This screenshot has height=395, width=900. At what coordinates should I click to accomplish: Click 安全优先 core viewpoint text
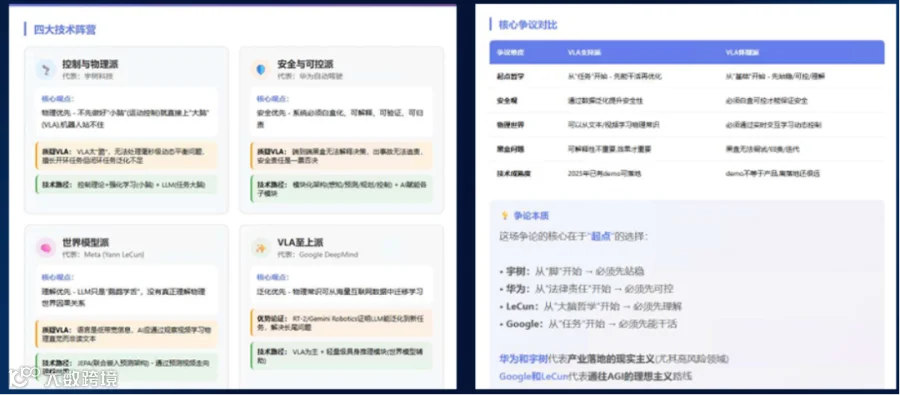tap(340, 118)
